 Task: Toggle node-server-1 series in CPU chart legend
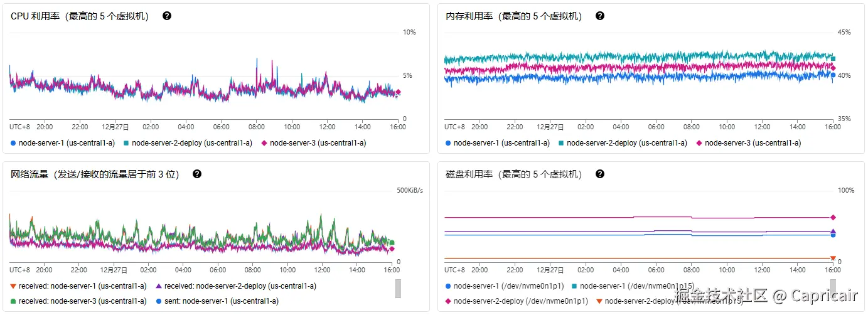[x=63, y=143]
